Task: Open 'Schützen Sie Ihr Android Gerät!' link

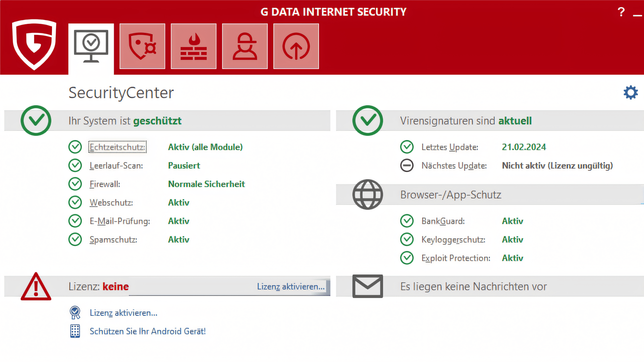Action: [148, 331]
